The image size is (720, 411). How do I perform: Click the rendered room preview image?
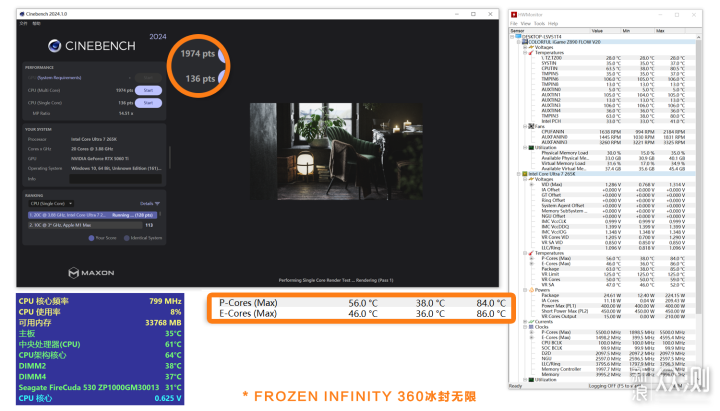[x=337, y=151]
